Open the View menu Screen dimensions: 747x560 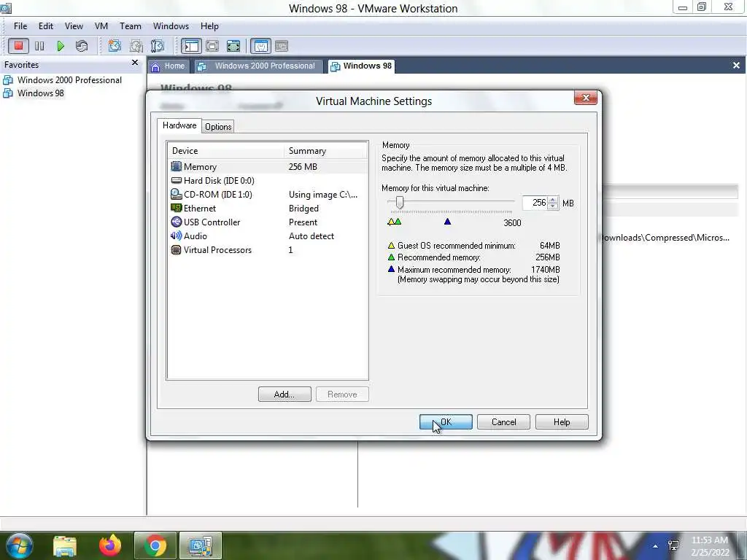[x=74, y=26]
